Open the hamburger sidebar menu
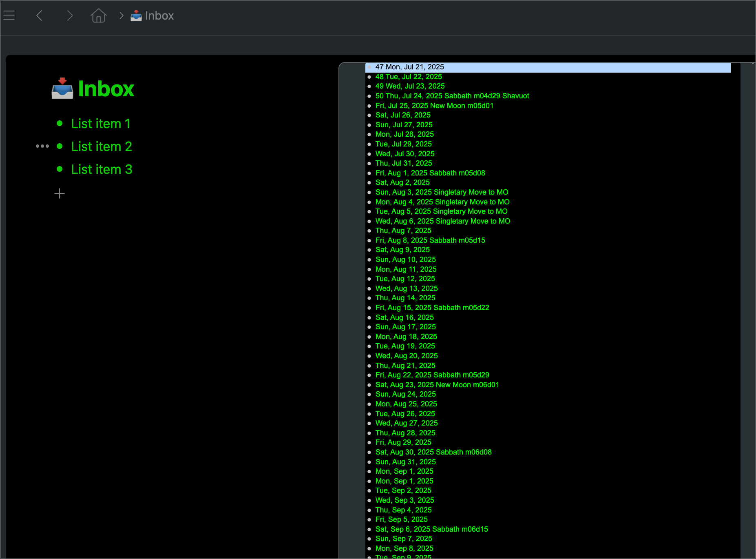Screen dimensions: 756x559 [9, 16]
